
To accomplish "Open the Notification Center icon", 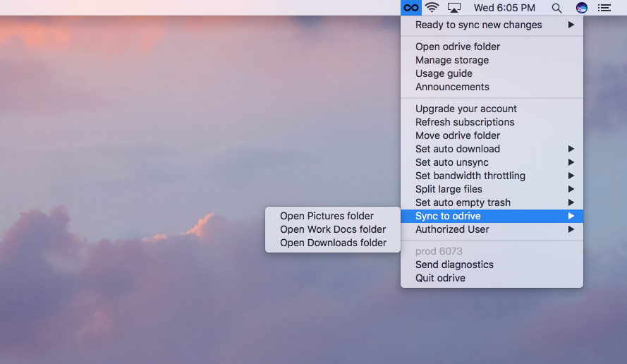I will tap(604, 8).
